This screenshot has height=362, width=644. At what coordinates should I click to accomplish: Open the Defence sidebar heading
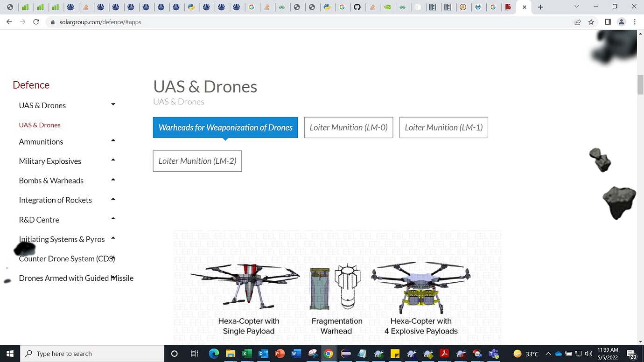point(31,85)
